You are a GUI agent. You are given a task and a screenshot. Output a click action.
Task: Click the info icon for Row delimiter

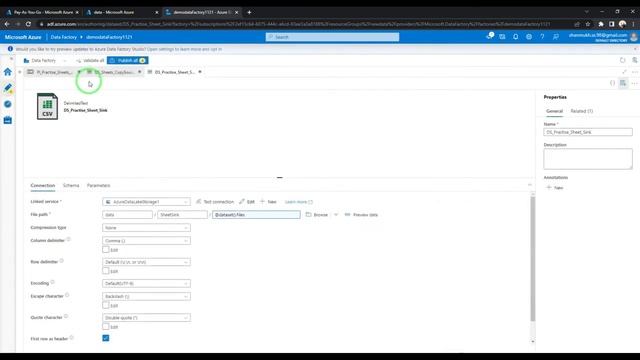click(x=62, y=261)
